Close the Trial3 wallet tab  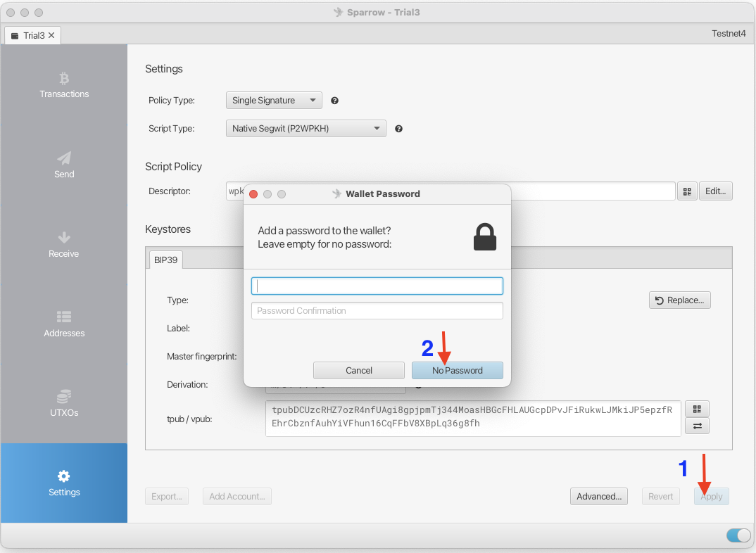(51, 35)
